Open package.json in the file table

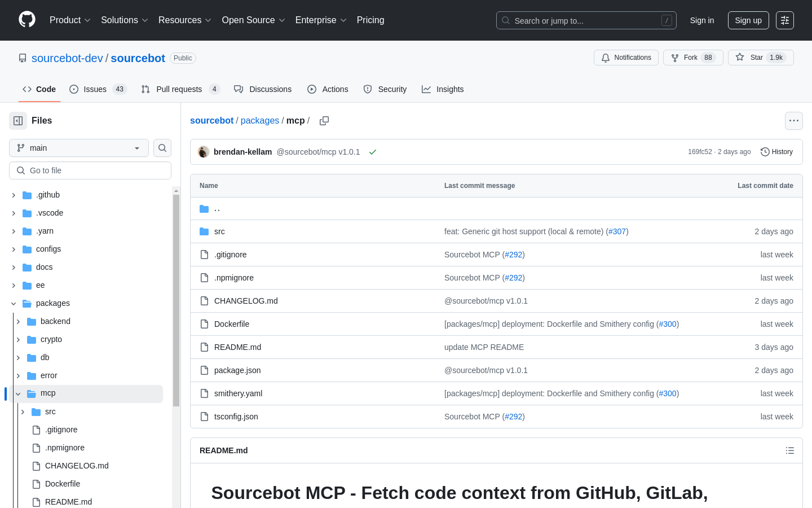click(x=237, y=370)
